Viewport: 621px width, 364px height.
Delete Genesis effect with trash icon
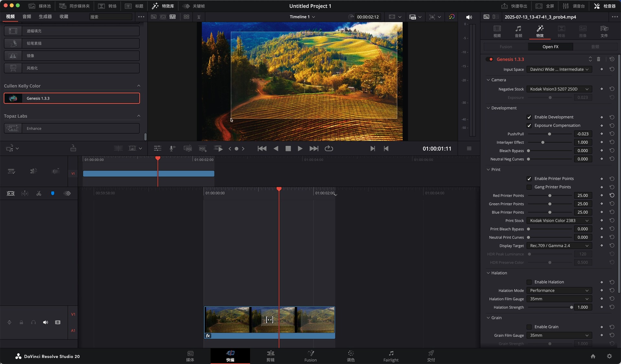[598, 59]
